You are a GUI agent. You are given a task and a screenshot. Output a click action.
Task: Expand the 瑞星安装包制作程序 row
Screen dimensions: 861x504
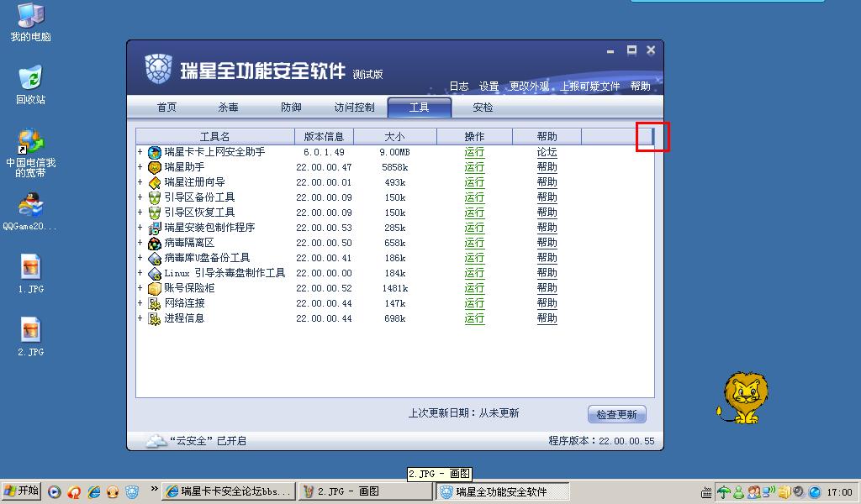[140, 227]
